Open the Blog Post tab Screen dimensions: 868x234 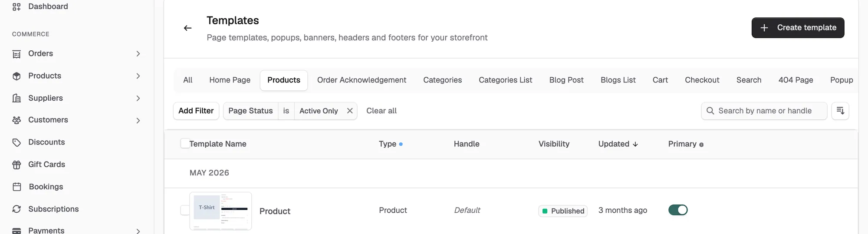[x=566, y=80]
